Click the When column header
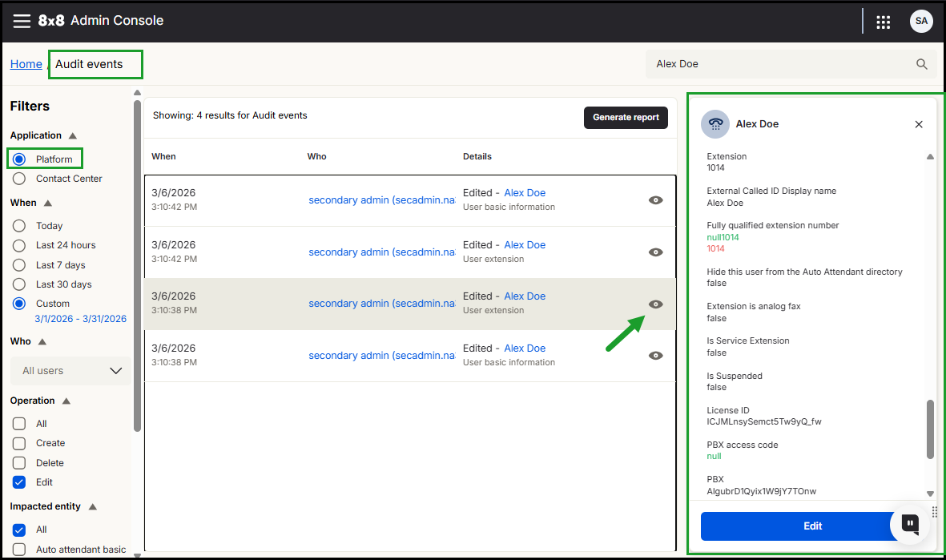The width and height of the screenshot is (946, 560). pyautogui.click(x=163, y=156)
